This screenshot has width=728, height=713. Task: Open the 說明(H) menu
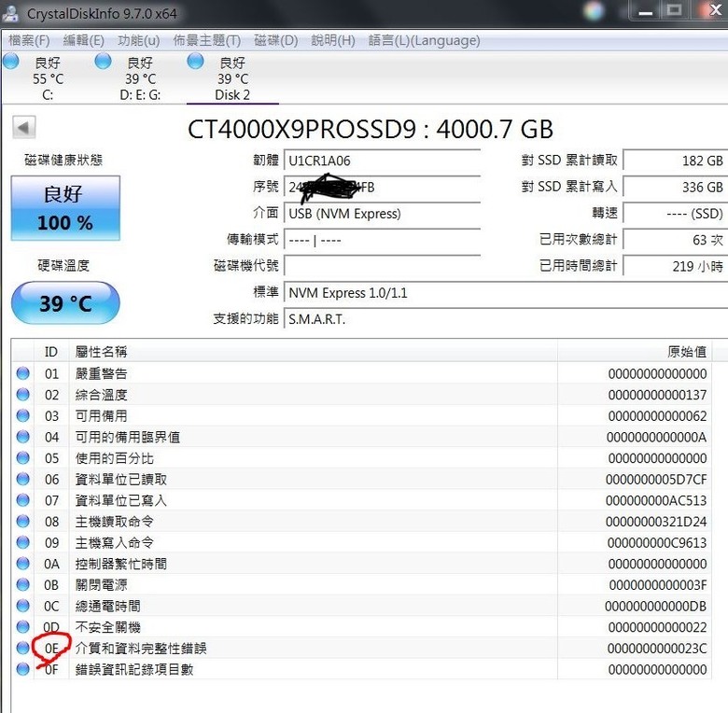coord(333,41)
